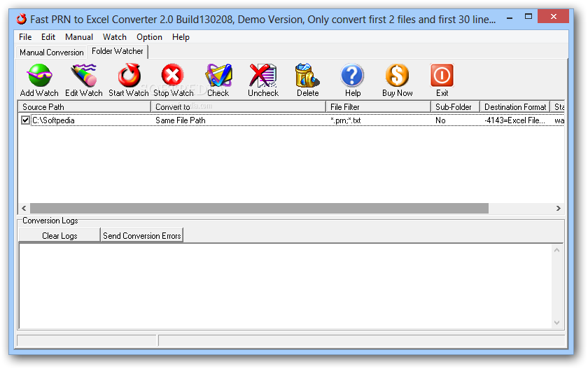Open the Watch menu
588x369 pixels.
click(x=115, y=36)
